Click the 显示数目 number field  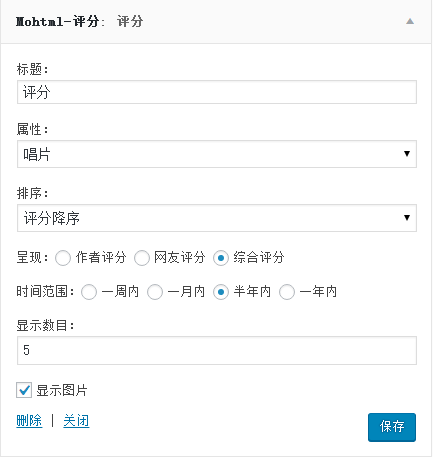(217, 350)
